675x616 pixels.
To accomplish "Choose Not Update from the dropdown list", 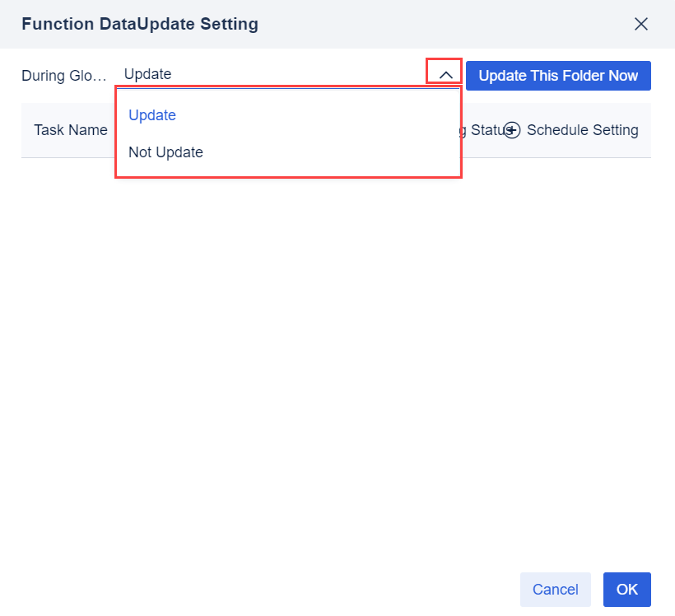I will [165, 152].
